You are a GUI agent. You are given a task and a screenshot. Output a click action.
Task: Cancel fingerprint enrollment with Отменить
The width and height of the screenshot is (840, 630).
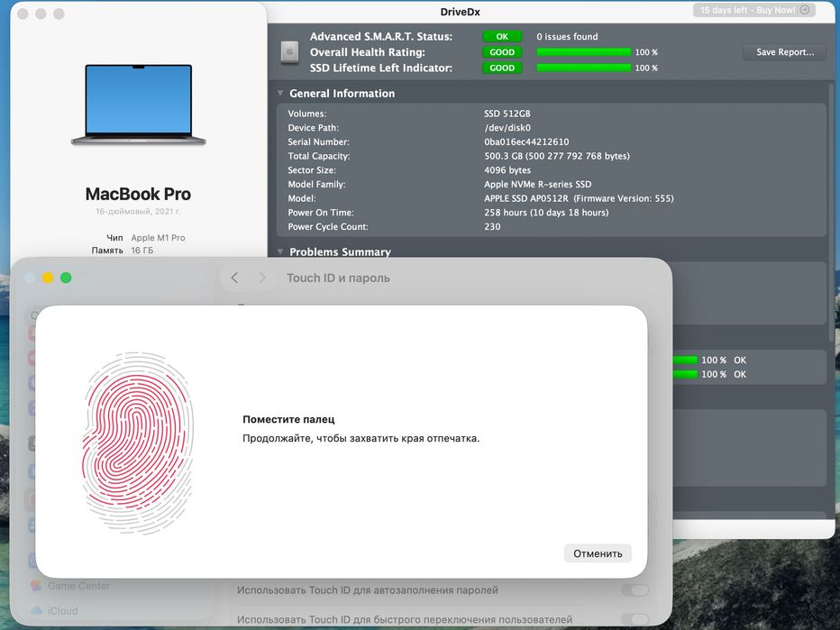coord(598,553)
